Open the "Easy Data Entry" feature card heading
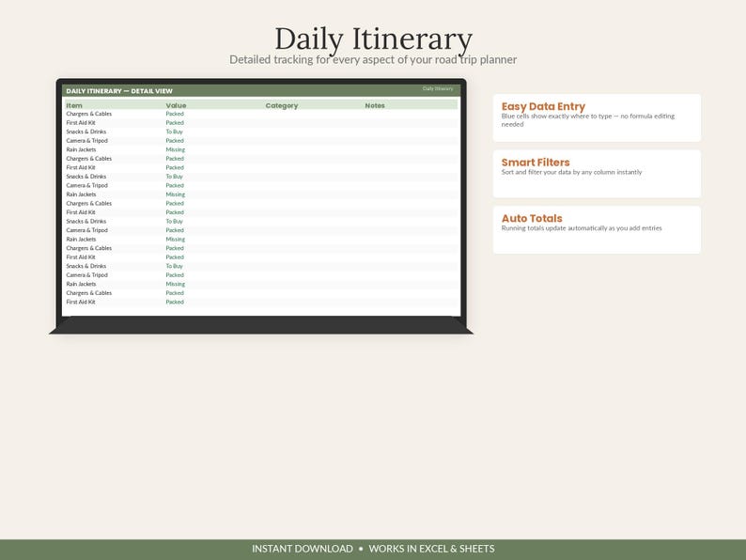This screenshot has width=746, height=560. [543, 106]
